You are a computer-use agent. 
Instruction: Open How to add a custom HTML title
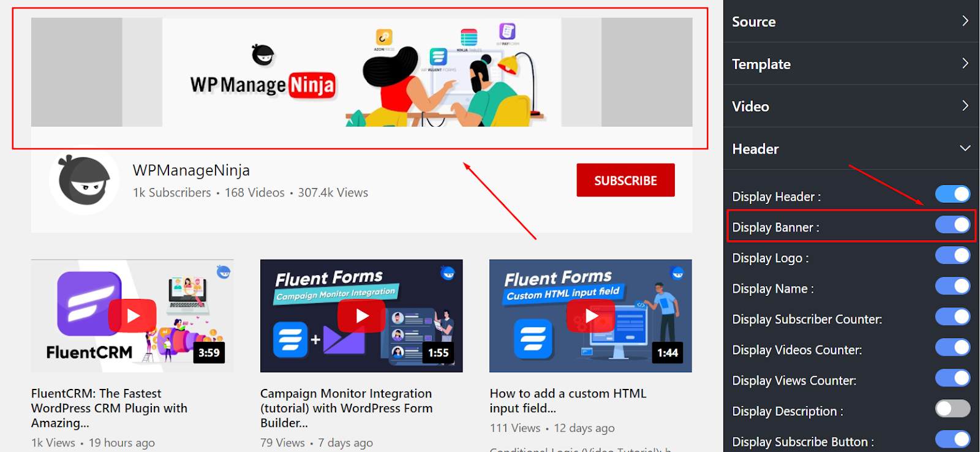(x=568, y=401)
